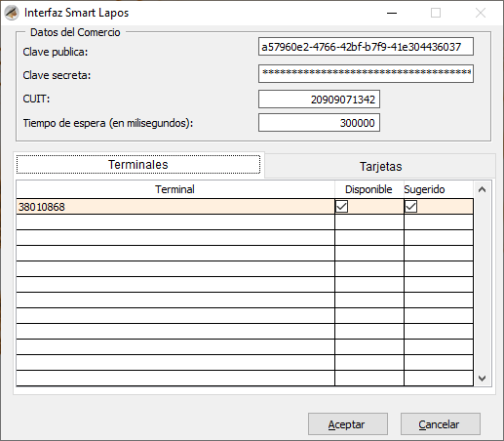
Task: Click the 'Tiempo de espera (en milisegundos):' label
Action: 108,123
